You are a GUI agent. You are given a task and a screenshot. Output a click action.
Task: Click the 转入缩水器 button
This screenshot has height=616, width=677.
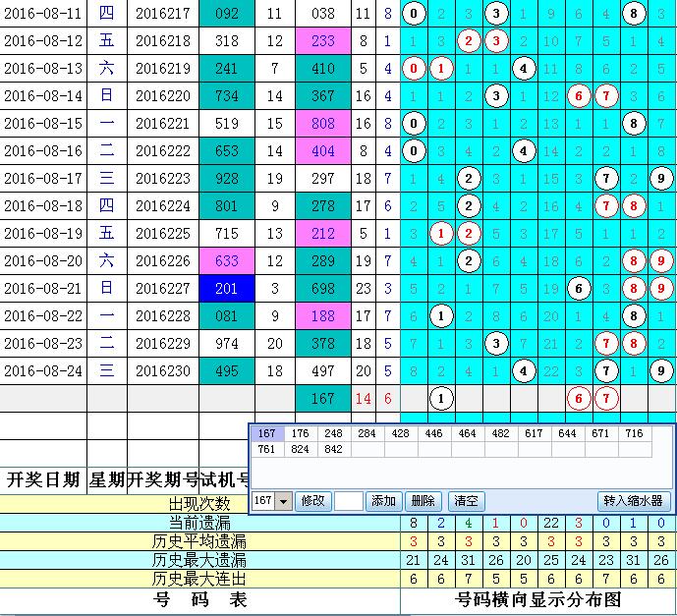click(634, 501)
